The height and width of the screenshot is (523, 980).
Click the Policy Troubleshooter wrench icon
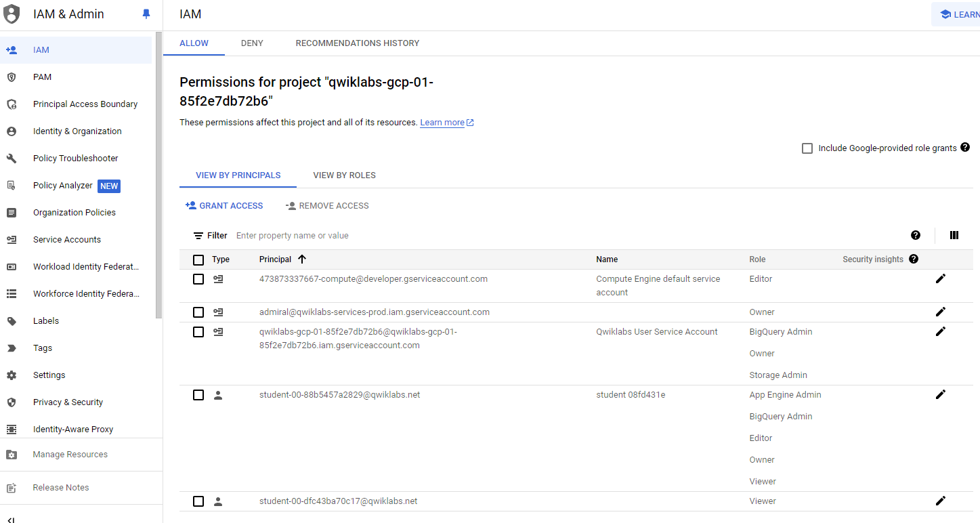point(12,159)
